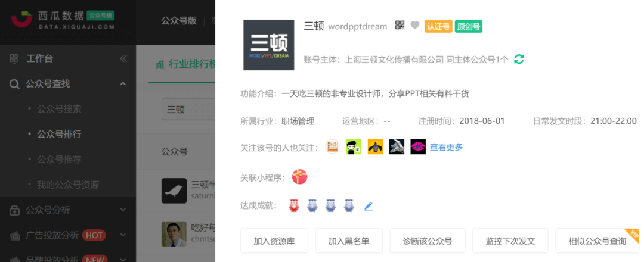
Task: Click 加入资源库 button
Action: 274,241
